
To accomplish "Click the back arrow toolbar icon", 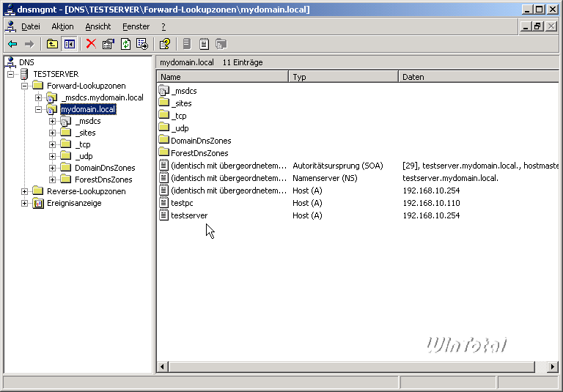I will pyautogui.click(x=12, y=44).
